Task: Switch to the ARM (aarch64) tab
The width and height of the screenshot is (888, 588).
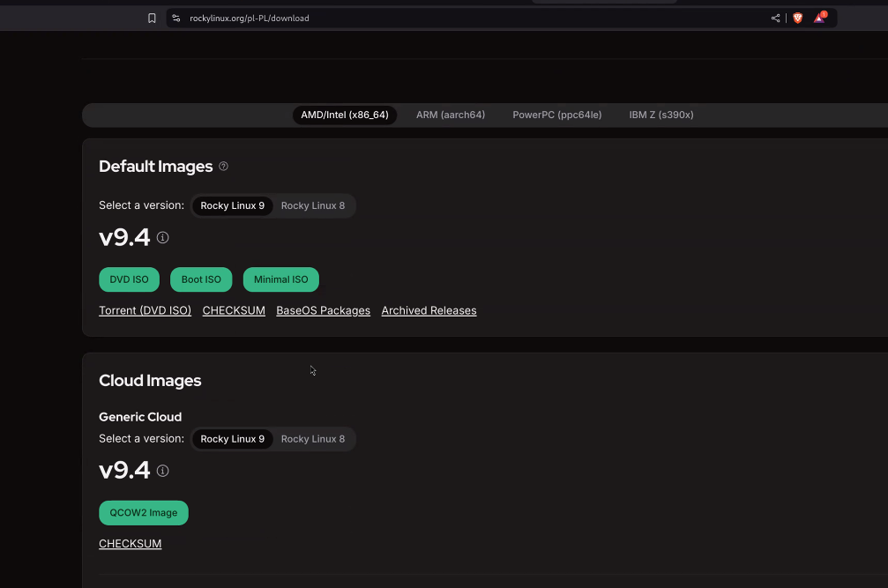Action: [x=451, y=115]
